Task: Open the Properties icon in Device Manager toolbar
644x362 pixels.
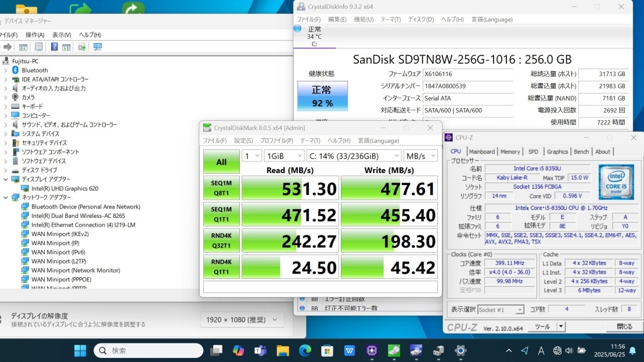Action: pos(38,47)
